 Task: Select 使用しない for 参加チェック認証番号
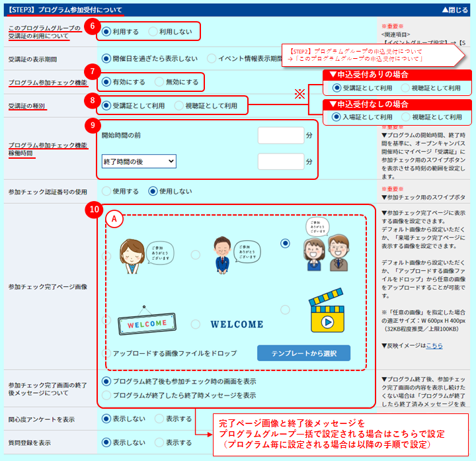(x=153, y=191)
